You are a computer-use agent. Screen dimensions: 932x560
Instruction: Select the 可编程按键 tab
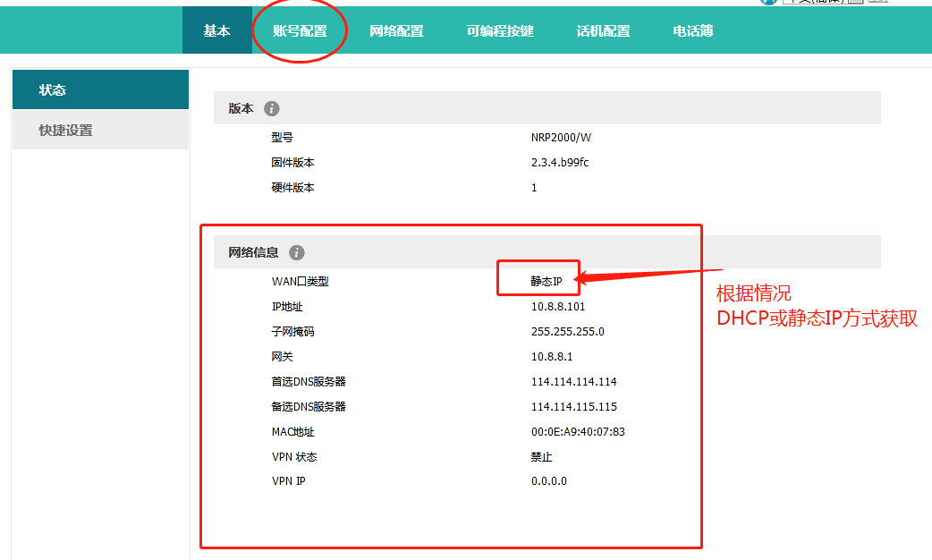499,30
